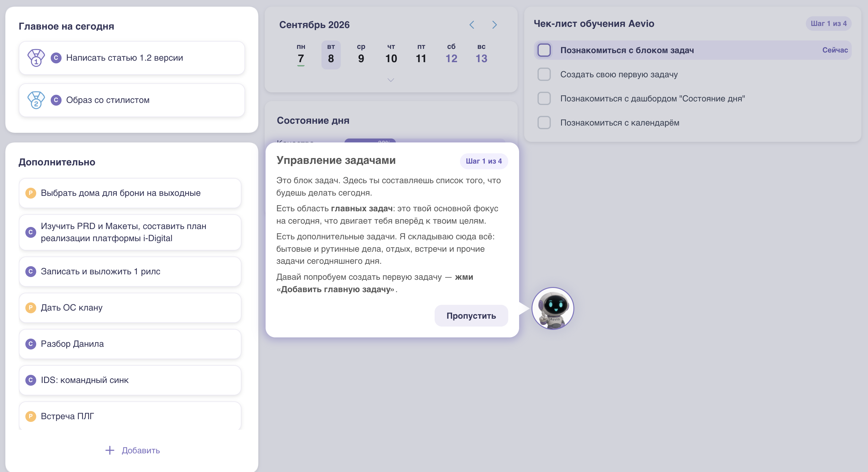The width and height of the screenshot is (868, 472).
Task: Click purple C badge on Написать статью task
Action: click(x=56, y=58)
